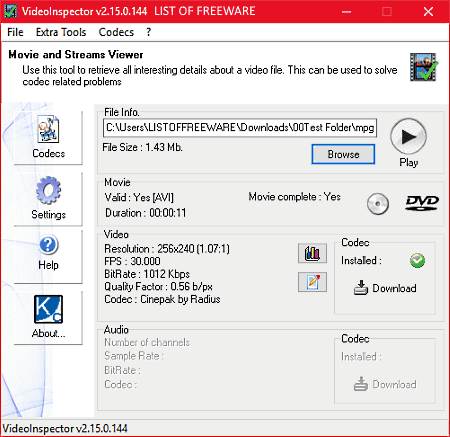Select the Quality Factor 0.56 b/px text
Image resolution: width=450 pixels, height=437 pixels.
(158, 286)
